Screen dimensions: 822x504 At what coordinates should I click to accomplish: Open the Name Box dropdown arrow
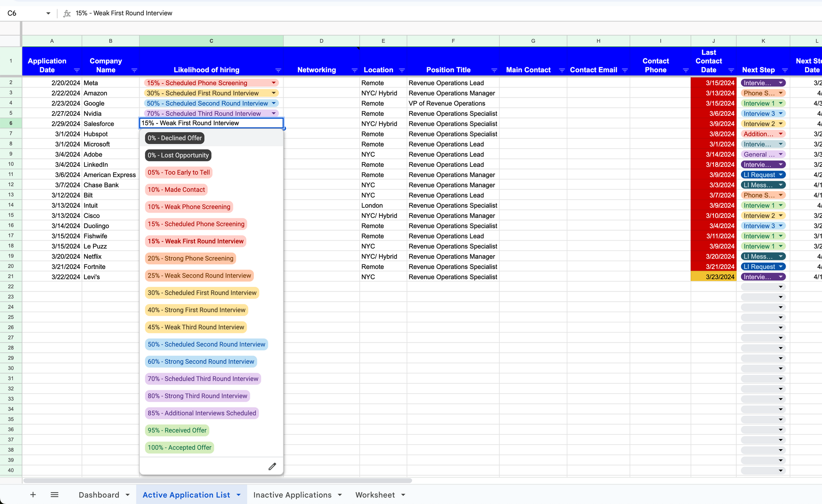pos(48,13)
